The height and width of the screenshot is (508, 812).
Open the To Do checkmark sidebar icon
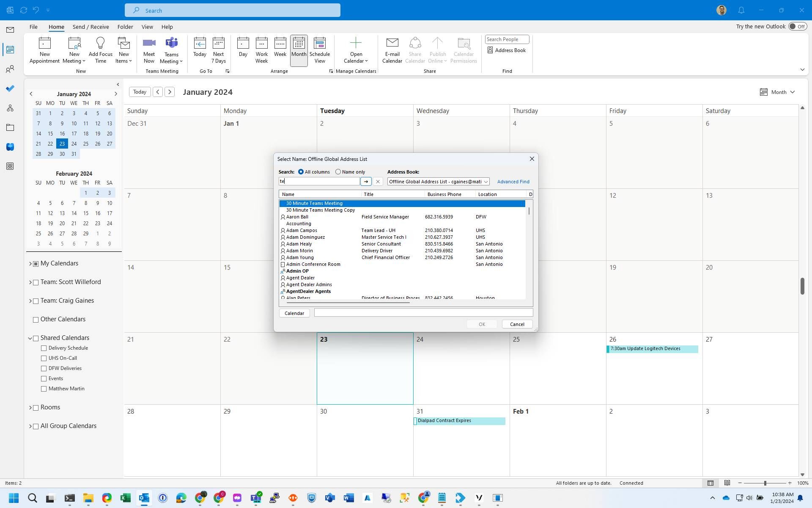click(10, 88)
